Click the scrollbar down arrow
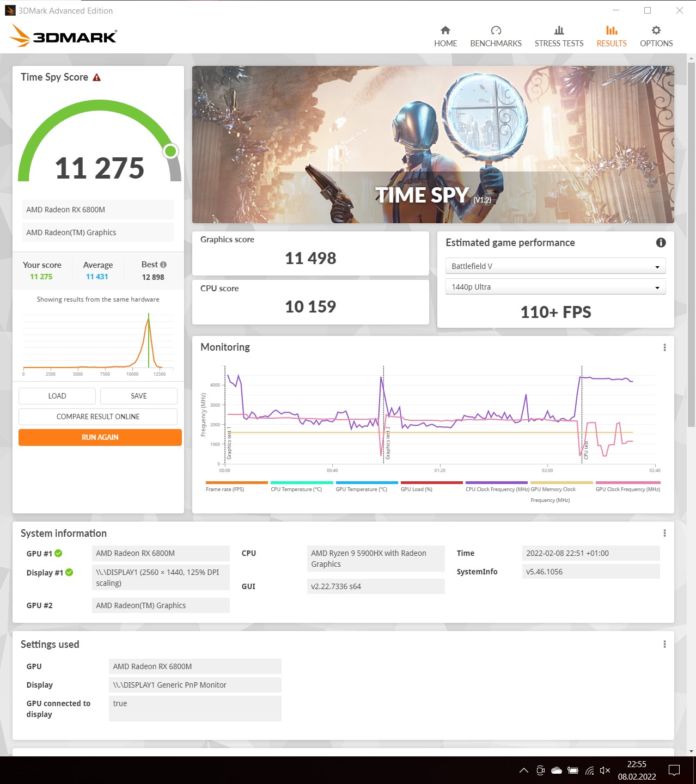Viewport: 696px width, 784px height. (691, 751)
